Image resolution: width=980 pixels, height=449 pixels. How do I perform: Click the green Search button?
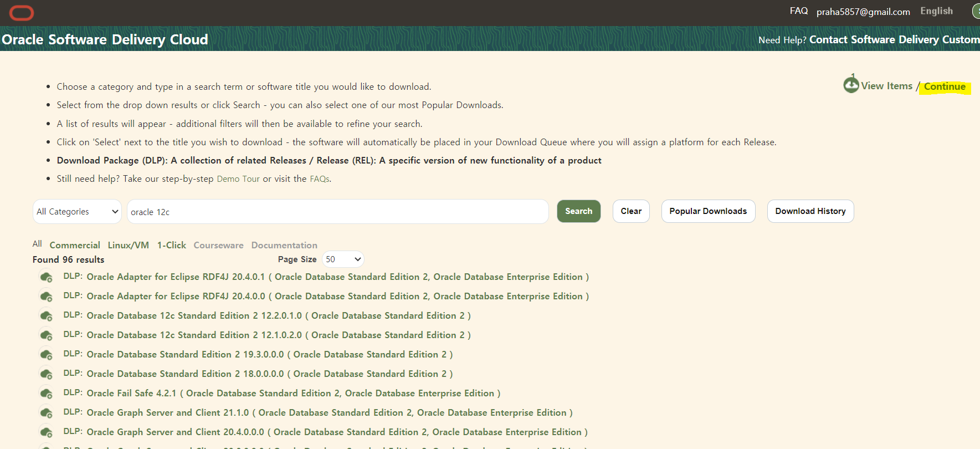[578, 211]
